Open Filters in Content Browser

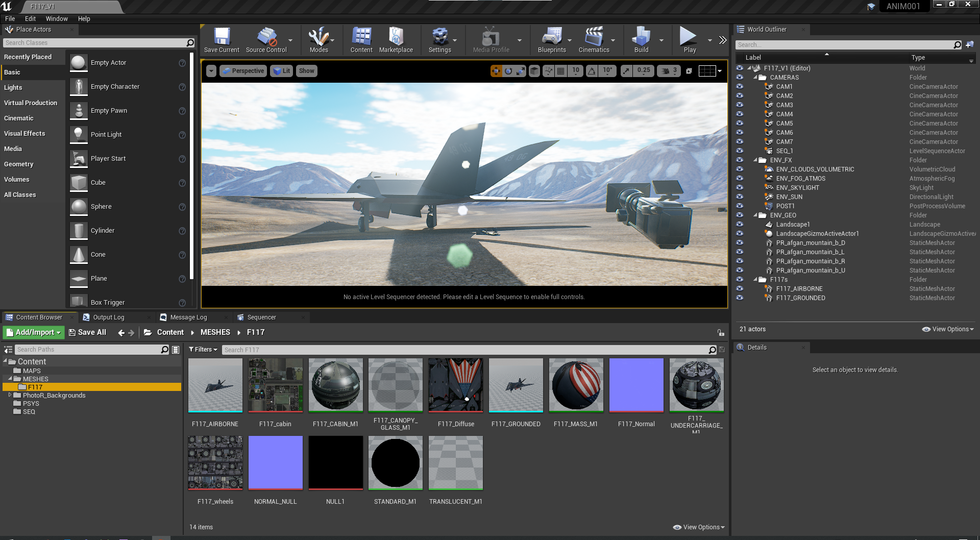pos(203,350)
